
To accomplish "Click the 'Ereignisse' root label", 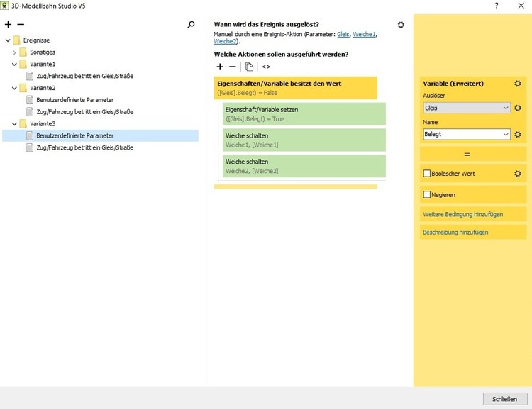I will point(36,40).
